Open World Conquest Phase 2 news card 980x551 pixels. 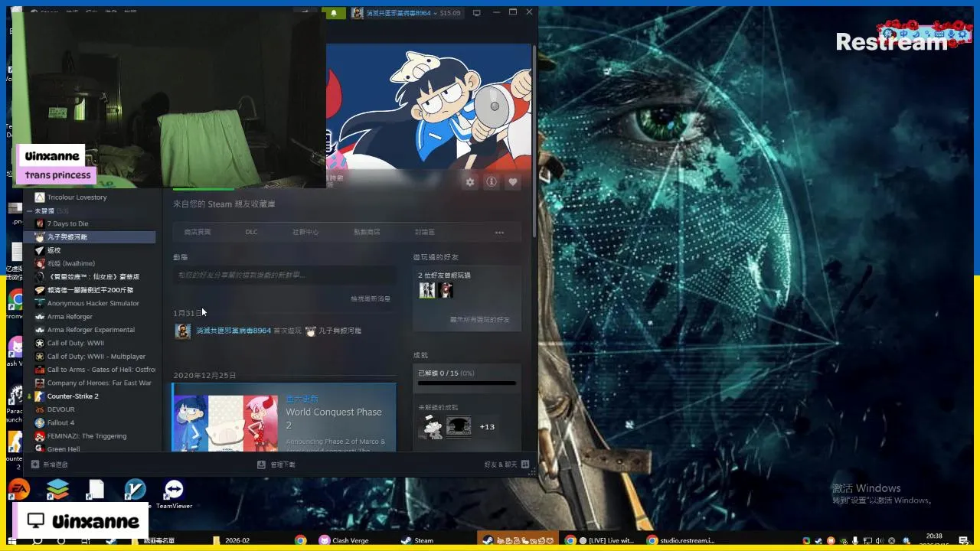[285, 417]
